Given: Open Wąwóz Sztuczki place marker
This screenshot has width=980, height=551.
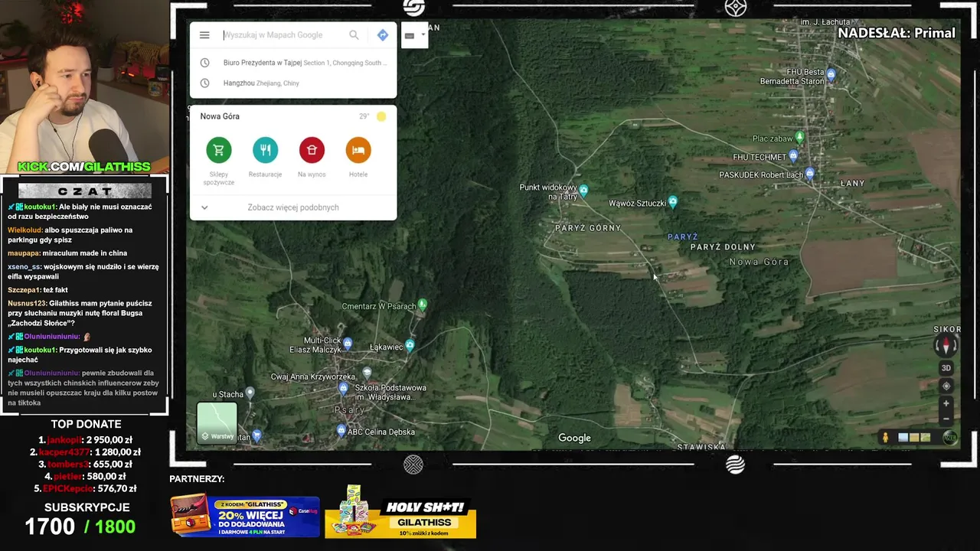Looking at the screenshot, I should click(x=673, y=202).
